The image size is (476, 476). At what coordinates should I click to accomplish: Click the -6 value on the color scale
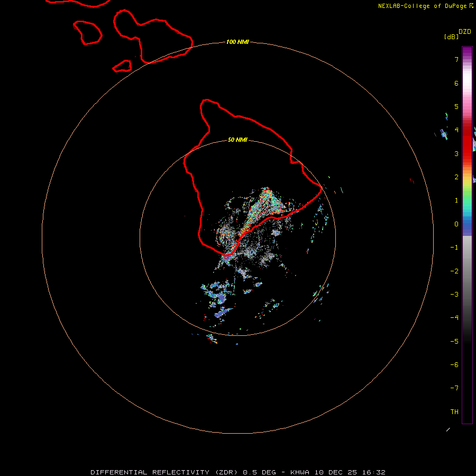coord(454,365)
